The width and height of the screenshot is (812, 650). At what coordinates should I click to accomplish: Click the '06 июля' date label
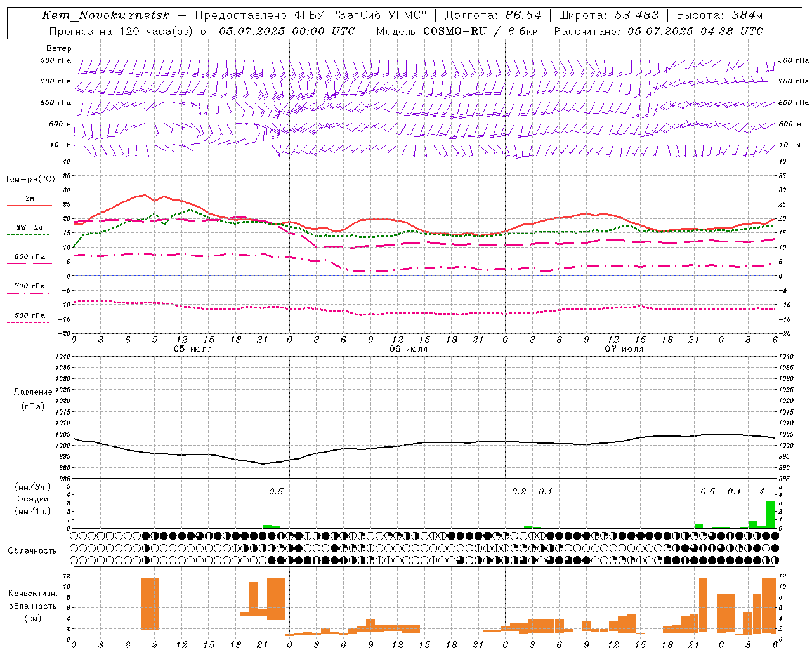coord(409,349)
